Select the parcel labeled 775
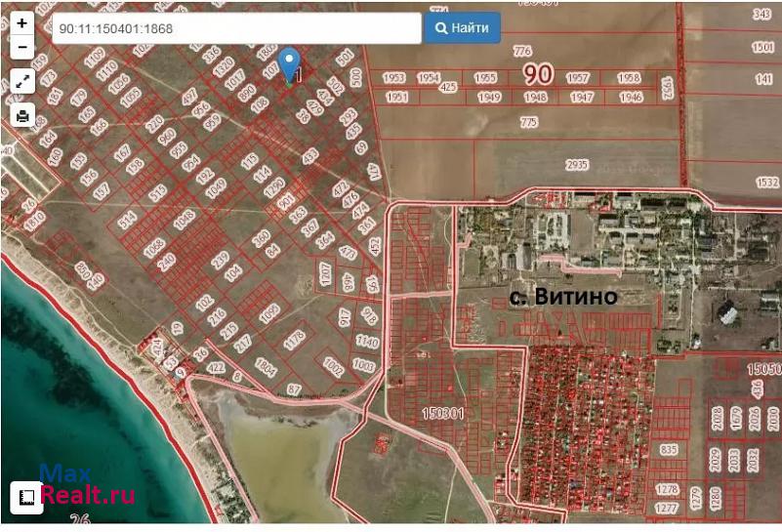 coord(529,122)
